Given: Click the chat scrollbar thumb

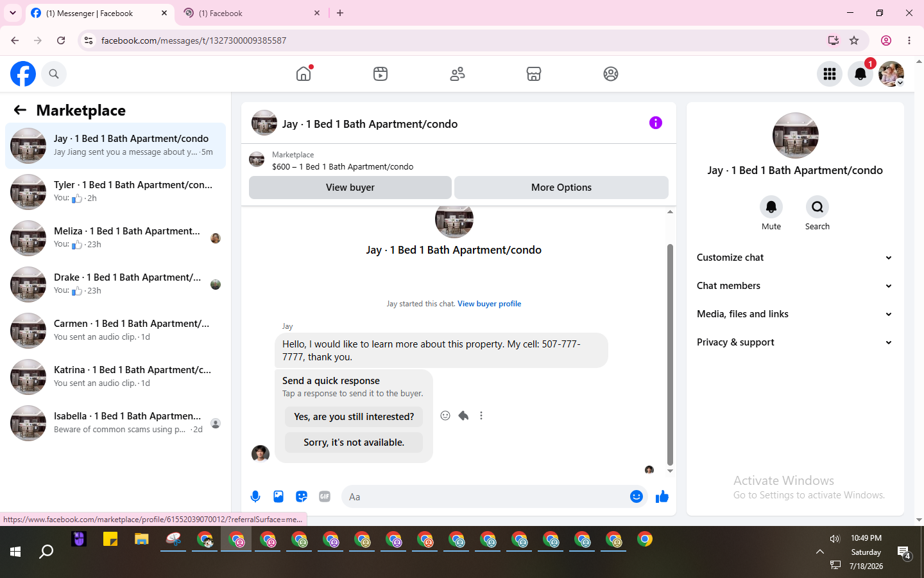Looking at the screenshot, I should click(670, 355).
